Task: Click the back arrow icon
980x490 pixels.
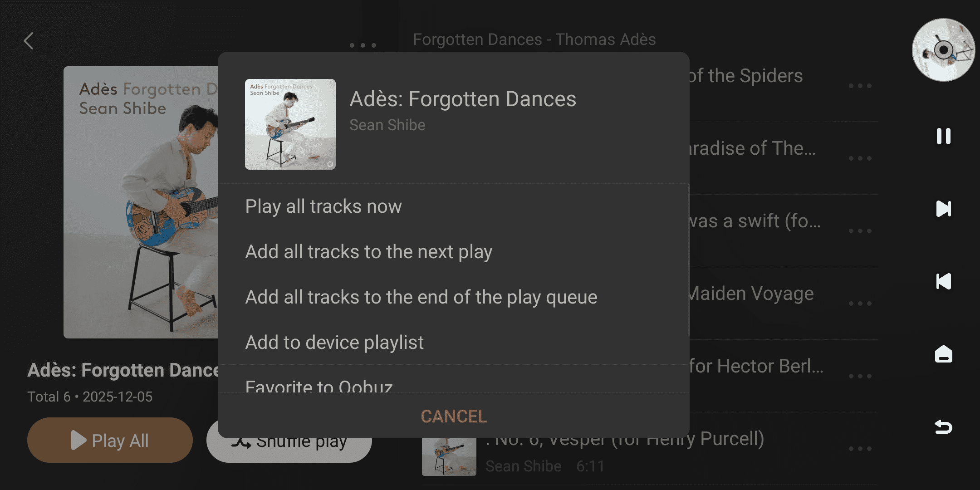Action: (x=29, y=41)
